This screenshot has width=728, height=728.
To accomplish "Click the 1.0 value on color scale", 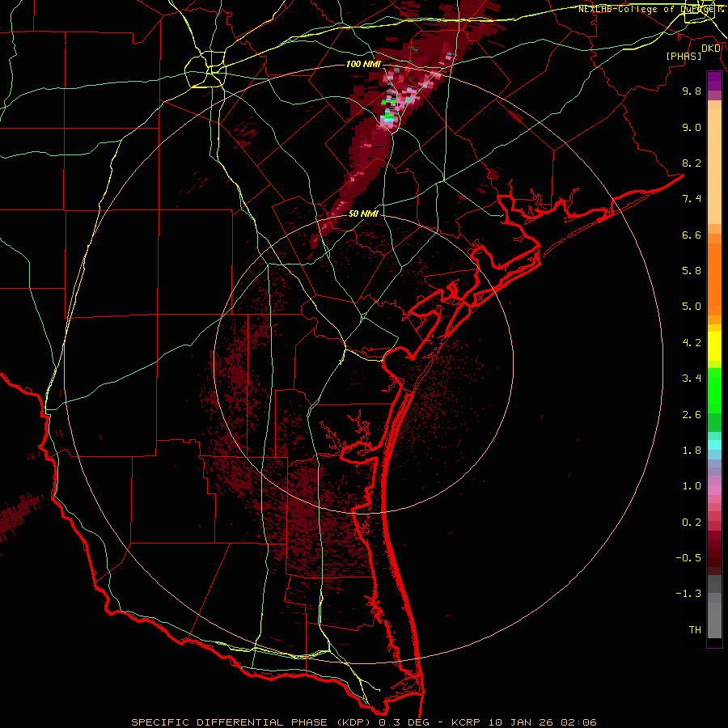I will (692, 486).
